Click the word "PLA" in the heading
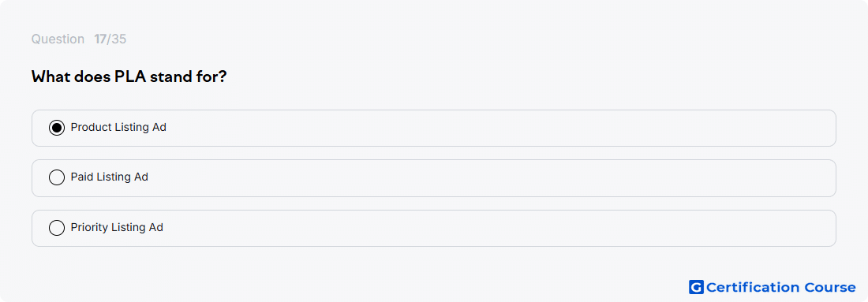Viewport: 868px width, 302px height. (129, 76)
